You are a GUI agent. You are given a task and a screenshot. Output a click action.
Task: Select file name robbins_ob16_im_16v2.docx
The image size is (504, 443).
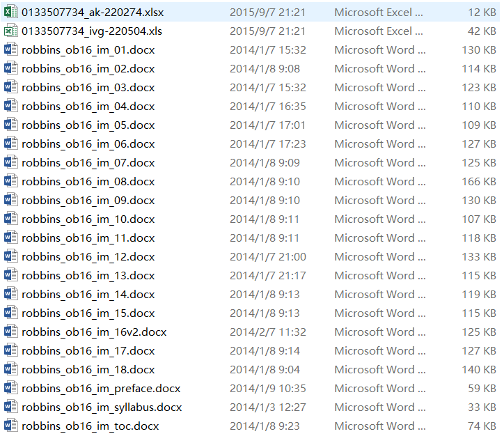pos(94,332)
